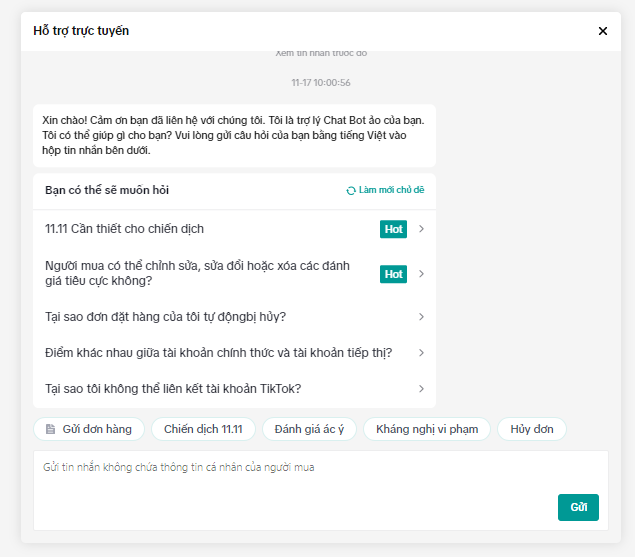Open chevron for Người mua chỉnh sửa đánh giá question
The height and width of the screenshot is (557, 635).
[x=422, y=274]
